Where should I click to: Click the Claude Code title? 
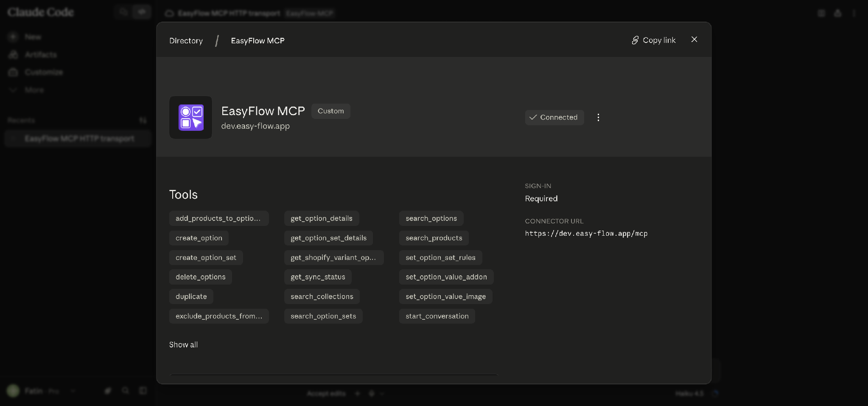41,12
